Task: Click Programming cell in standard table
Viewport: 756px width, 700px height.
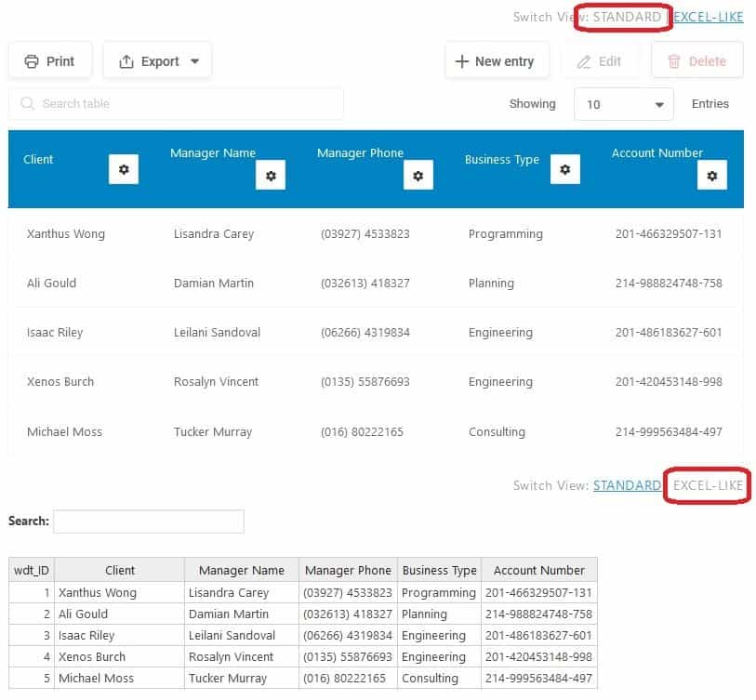Action: click(505, 234)
